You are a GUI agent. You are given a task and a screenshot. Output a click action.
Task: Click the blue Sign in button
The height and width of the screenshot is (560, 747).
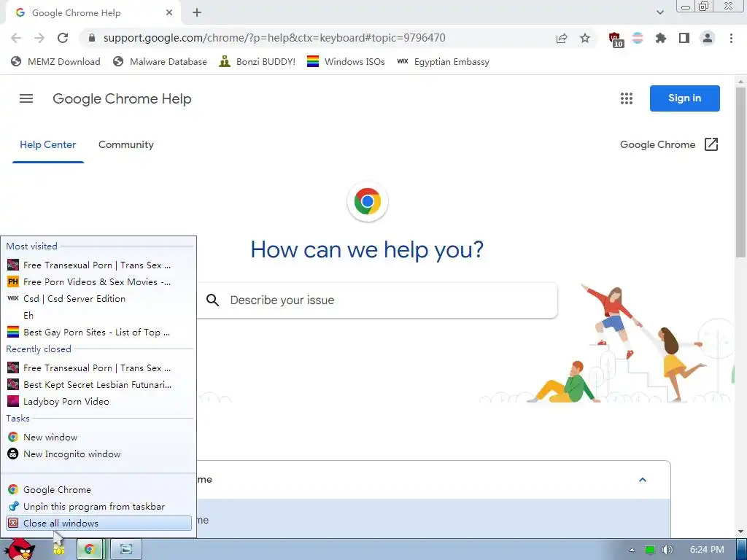pyautogui.click(x=684, y=98)
